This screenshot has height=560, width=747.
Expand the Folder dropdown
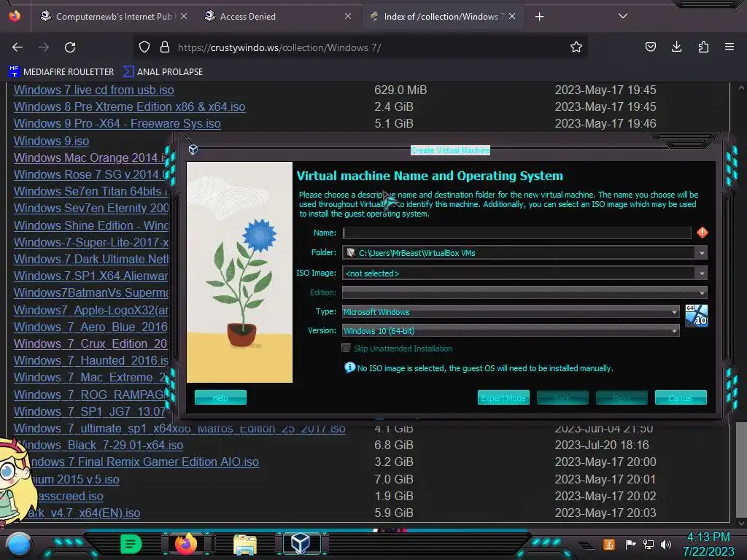[x=701, y=253]
